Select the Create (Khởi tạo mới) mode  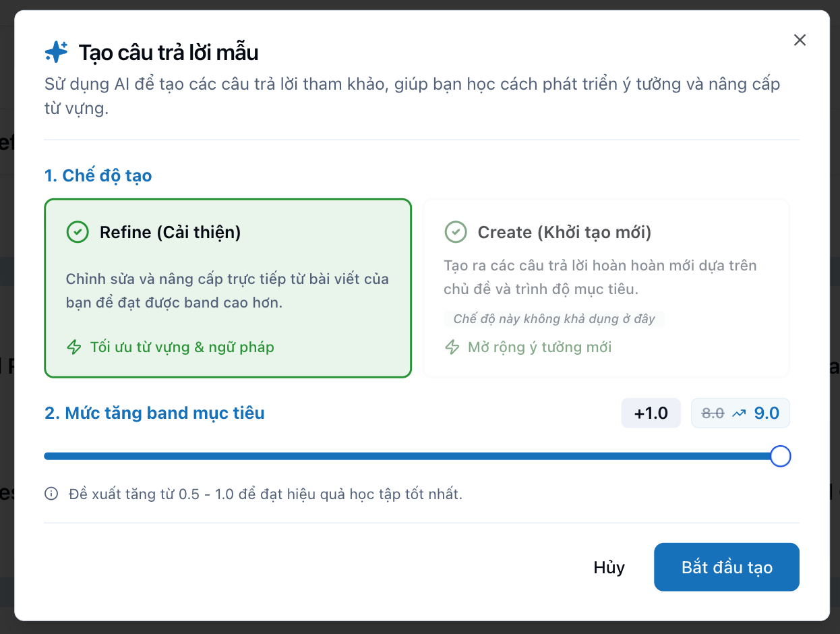pos(605,288)
